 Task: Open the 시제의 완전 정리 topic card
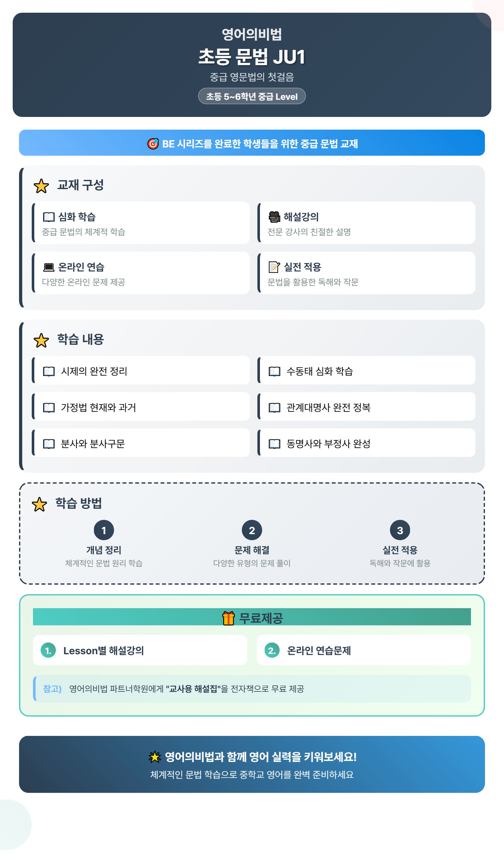(x=141, y=370)
